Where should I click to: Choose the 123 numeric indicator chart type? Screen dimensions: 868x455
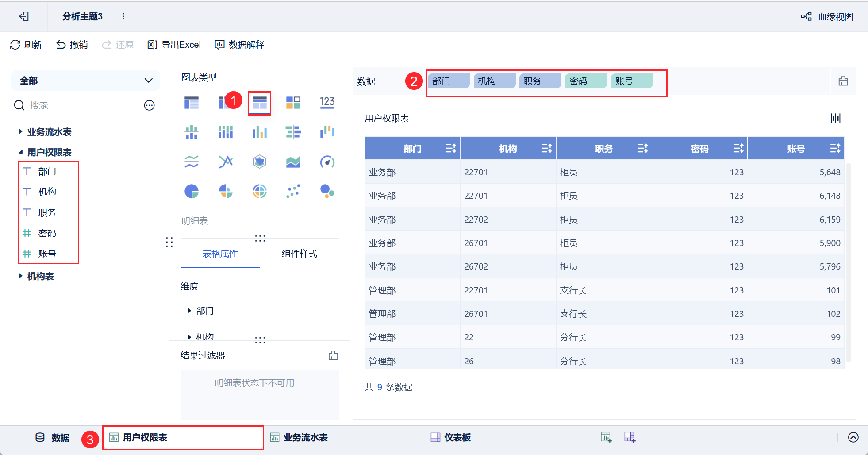click(327, 103)
